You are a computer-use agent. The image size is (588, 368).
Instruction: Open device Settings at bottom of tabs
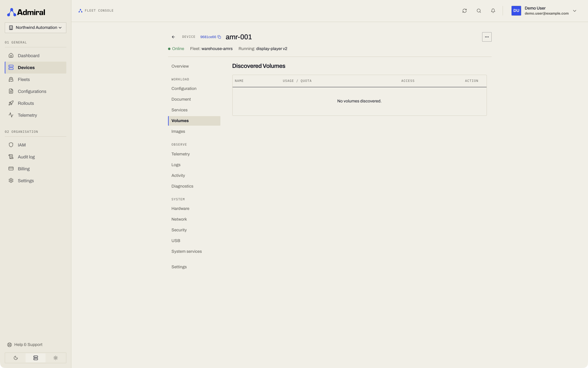(x=194, y=267)
